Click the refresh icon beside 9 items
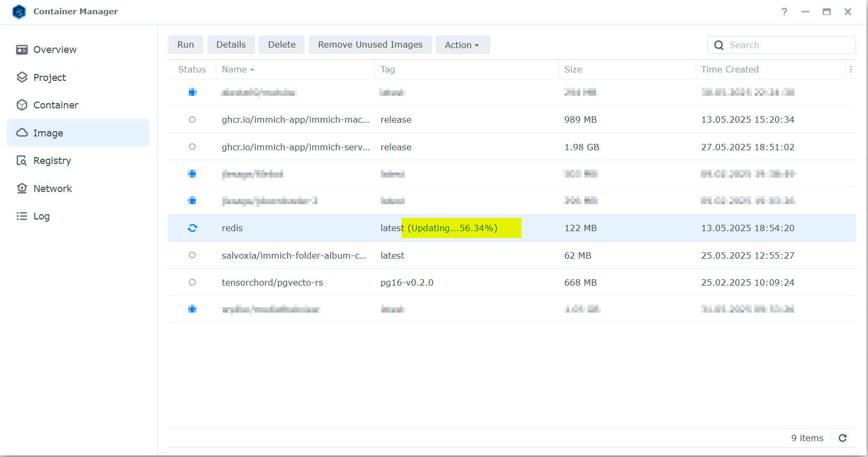This screenshot has width=868, height=457. tap(843, 438)
